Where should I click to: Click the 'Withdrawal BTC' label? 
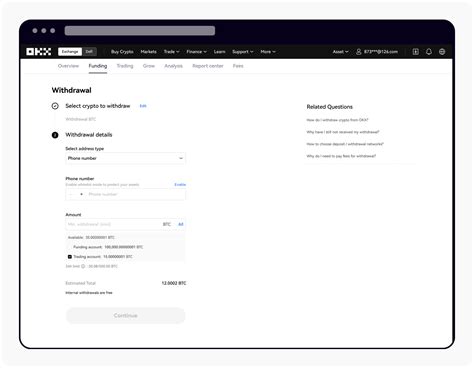[81, 119]
